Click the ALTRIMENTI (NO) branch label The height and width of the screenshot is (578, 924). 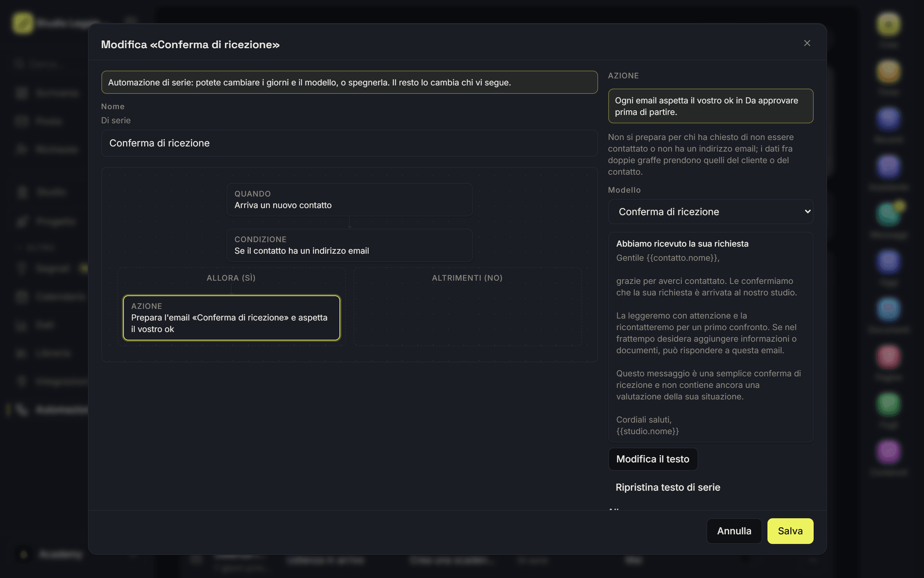coord(467,278)
